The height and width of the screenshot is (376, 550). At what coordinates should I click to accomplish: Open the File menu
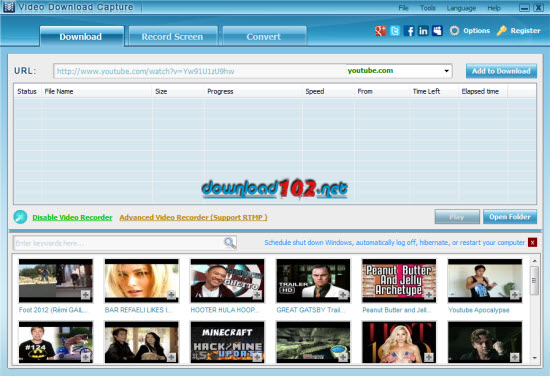point(403,8)
